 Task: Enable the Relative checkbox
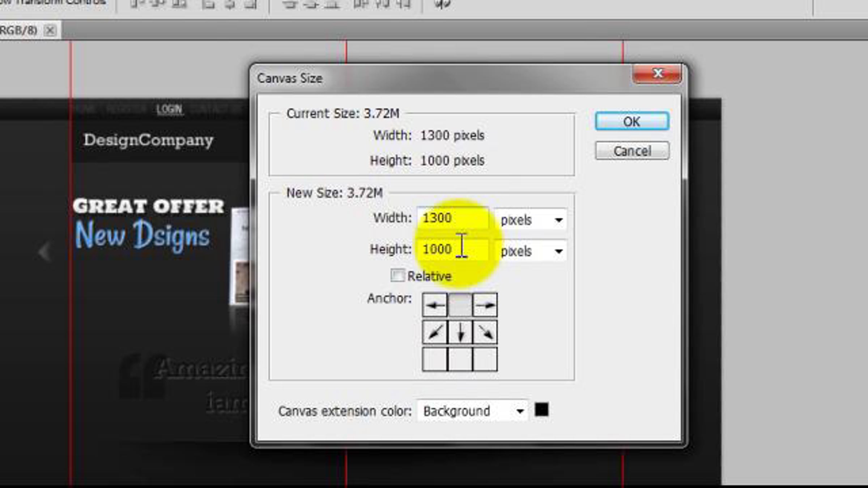coord(397,275)
